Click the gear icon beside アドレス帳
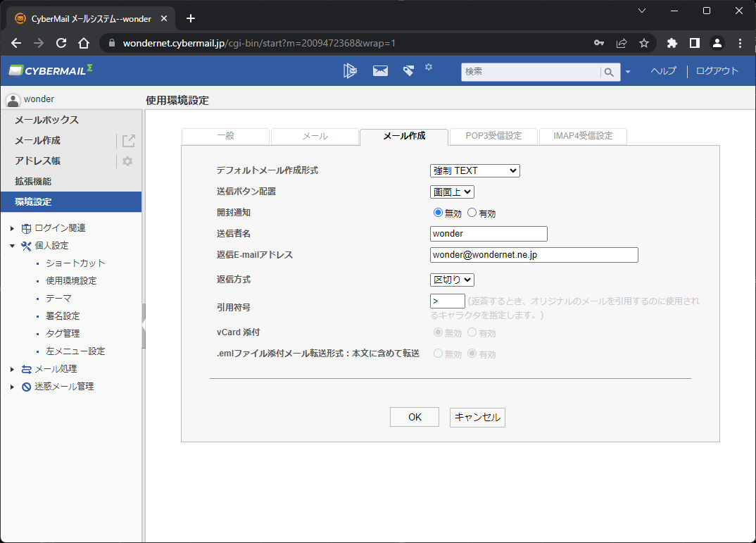This screenshot has height=543, width=756. click(127, 161)
